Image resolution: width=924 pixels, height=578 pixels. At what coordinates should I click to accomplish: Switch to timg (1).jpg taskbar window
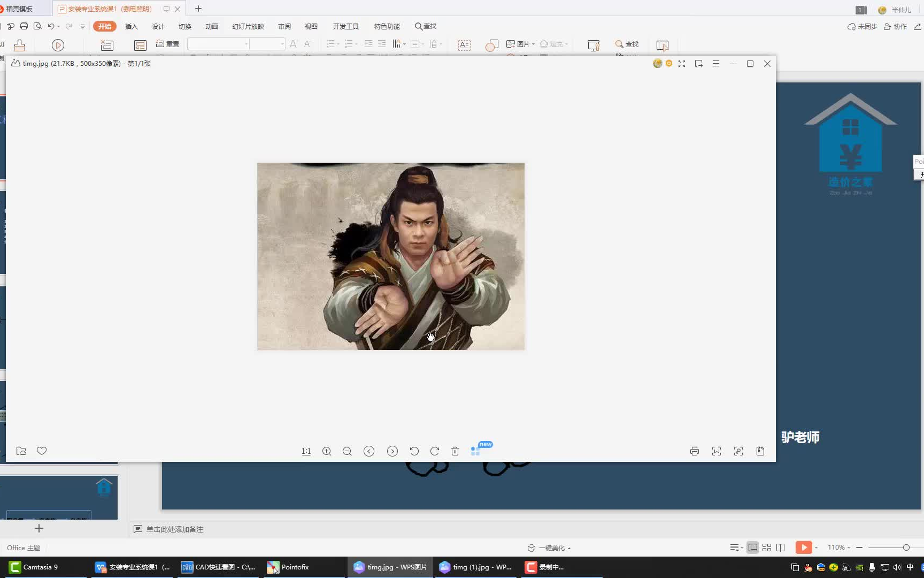point(475,567)
